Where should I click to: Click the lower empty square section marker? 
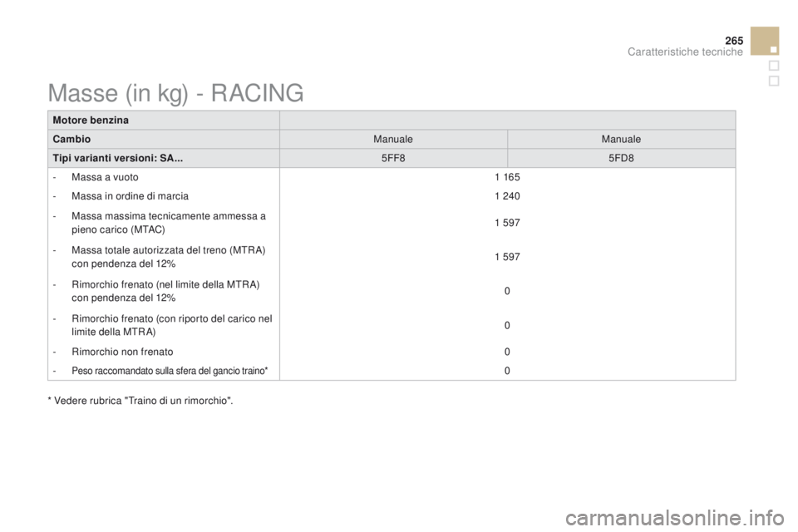pos(774,81)
